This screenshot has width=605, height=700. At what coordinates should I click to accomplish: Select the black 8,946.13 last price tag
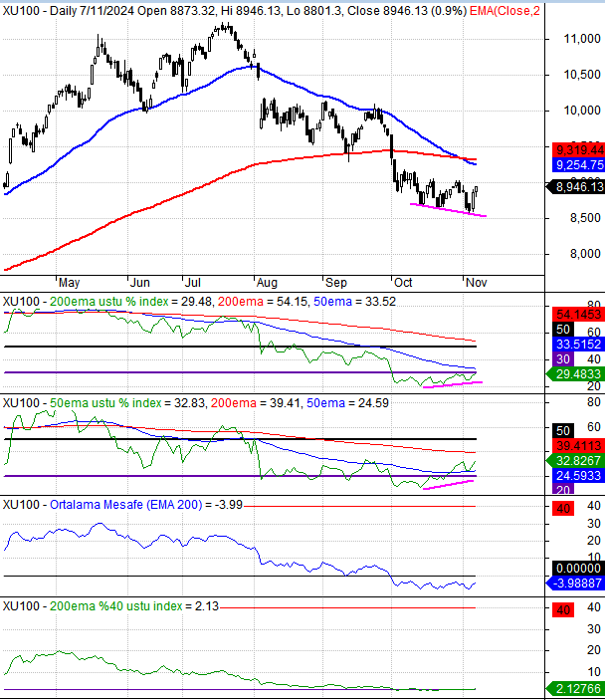575,186
